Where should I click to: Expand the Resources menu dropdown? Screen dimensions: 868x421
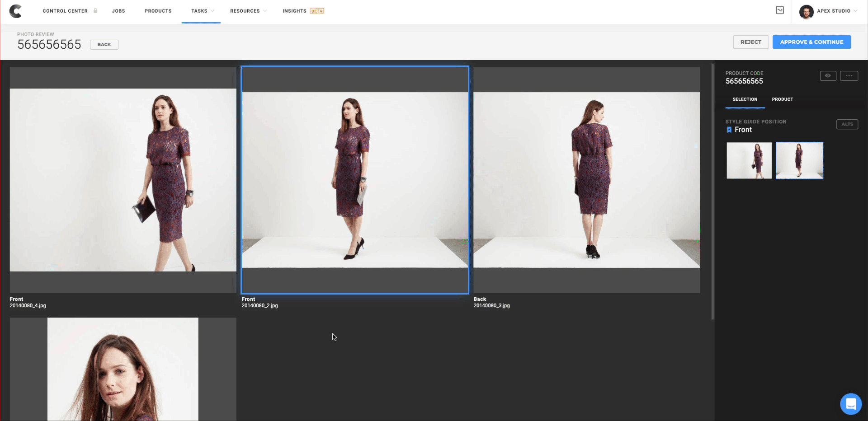coord(248,11)
